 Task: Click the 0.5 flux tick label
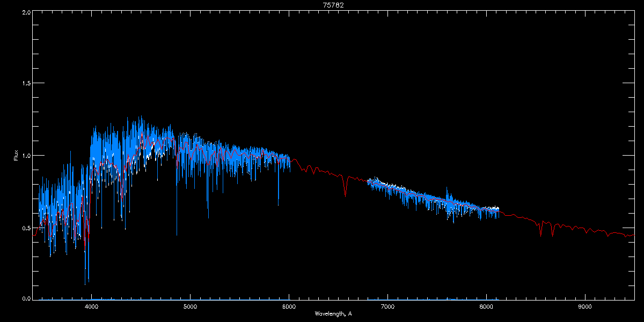(x=25, y=228)
